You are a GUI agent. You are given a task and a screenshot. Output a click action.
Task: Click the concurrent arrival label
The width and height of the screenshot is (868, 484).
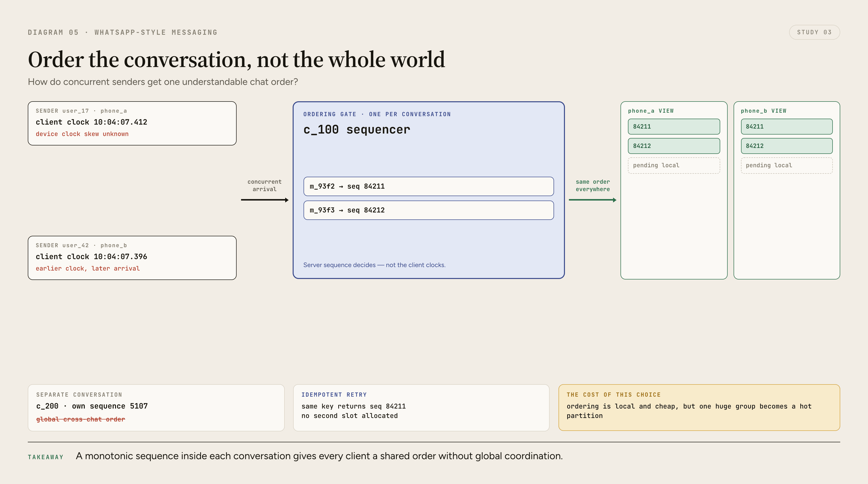pyautogui.click(x=265, y=185)
